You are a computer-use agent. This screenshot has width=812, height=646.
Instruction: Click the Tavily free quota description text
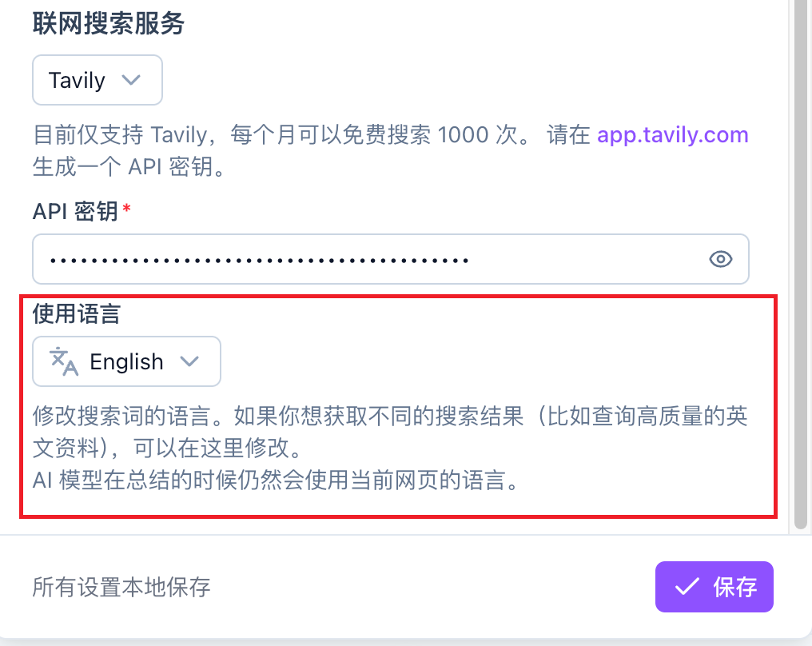pos(391,151)
